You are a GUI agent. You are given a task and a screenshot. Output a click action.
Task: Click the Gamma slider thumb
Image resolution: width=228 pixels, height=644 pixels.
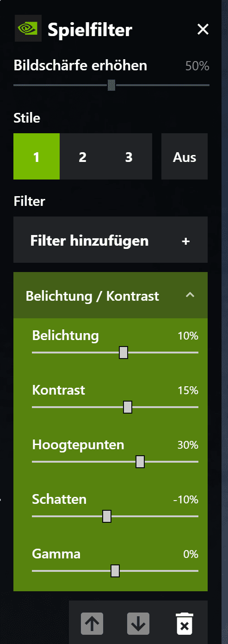point(115,571)
